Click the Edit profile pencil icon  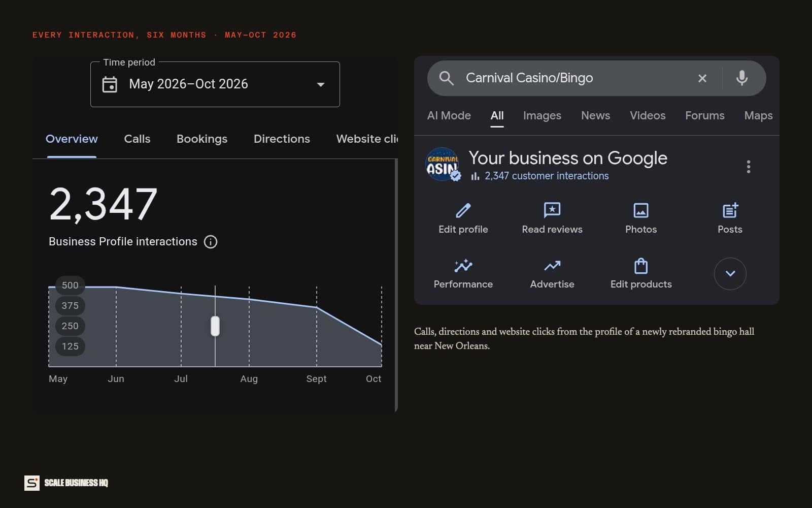click(463, 210)
